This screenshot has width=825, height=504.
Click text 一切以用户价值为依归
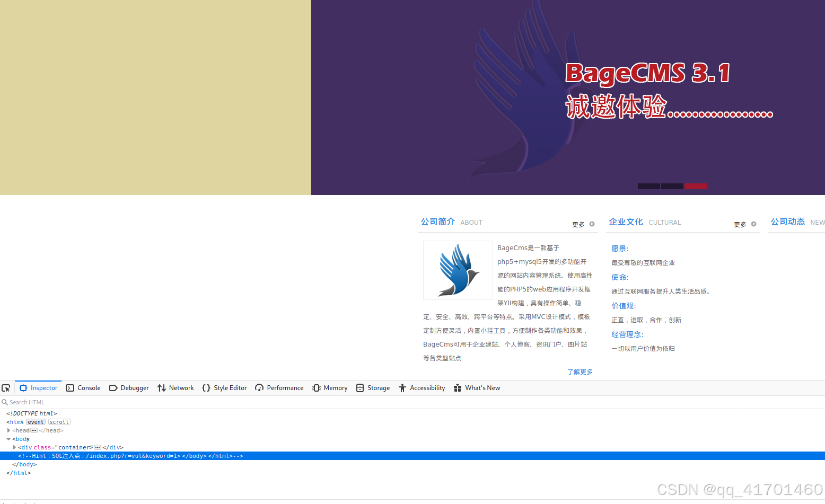(643, 349)
